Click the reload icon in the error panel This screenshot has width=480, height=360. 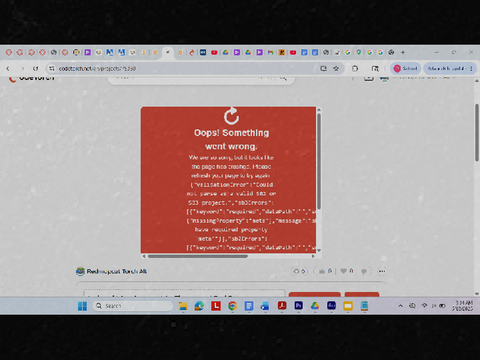pyautogui.click(x=231, y=116)
